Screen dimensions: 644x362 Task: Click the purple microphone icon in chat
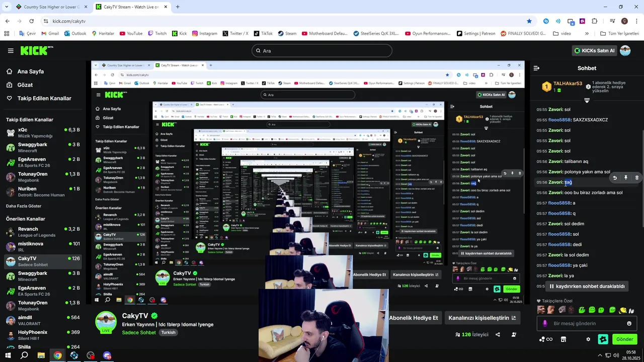pos(545,323)
